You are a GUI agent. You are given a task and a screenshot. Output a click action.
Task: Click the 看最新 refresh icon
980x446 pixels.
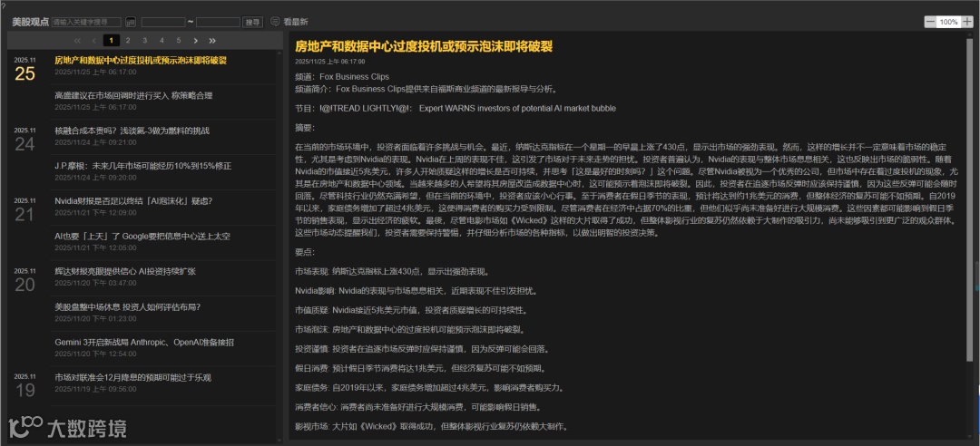(275, 22)
